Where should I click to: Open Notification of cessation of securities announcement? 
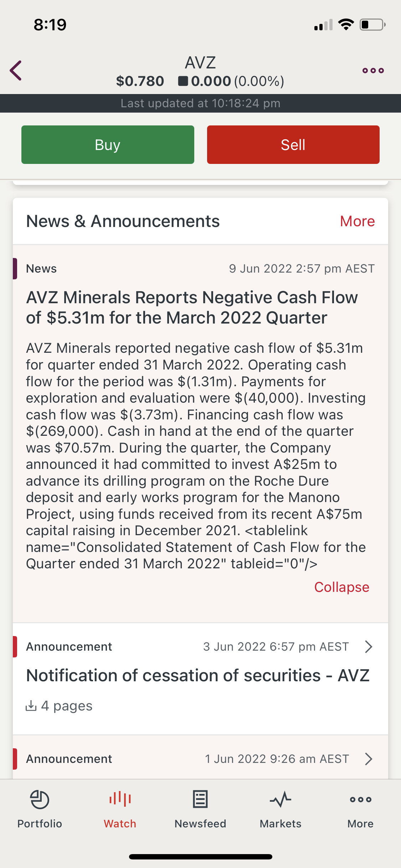197,676
